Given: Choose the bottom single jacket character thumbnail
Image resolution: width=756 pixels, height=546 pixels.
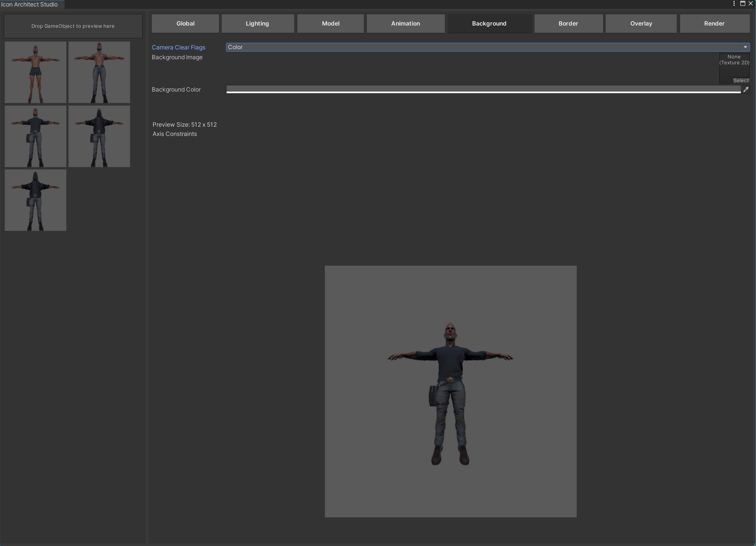Looking at the screenshot, I should click(35, 200).
